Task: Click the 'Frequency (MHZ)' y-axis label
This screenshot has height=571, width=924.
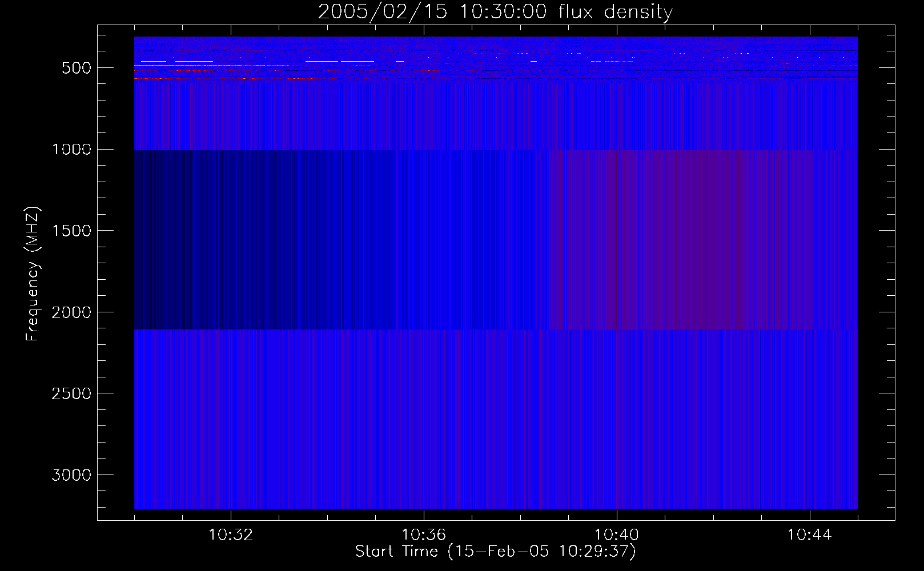Action: (33, 274)
